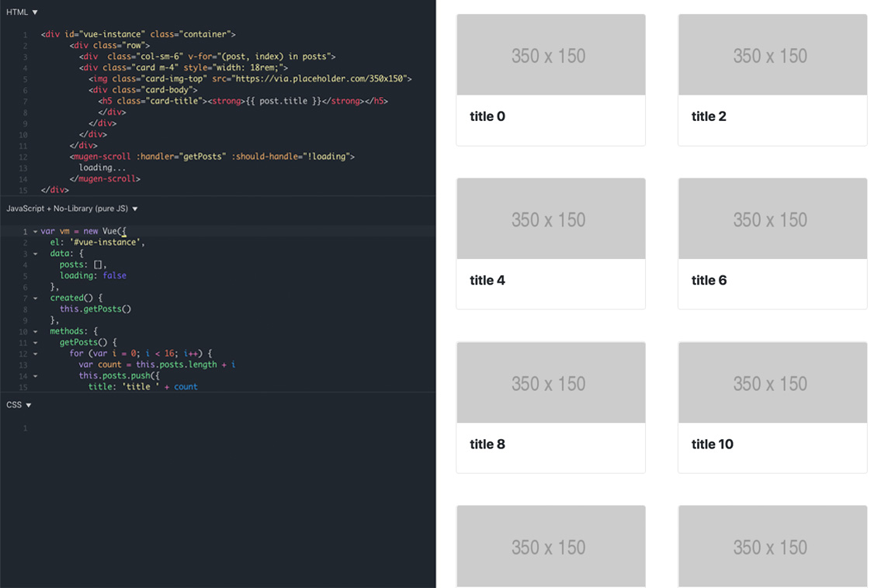This screenshot has width=888, height=588.
Task: Click the closing mugen-scroll tag line
Action: [x=105, y=179]
